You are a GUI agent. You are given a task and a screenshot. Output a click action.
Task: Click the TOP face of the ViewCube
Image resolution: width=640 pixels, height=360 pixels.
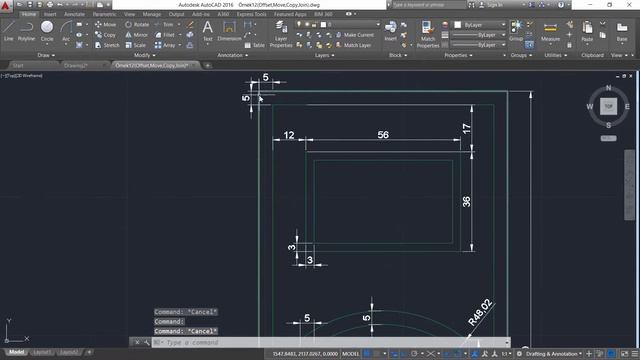(608, 106)
